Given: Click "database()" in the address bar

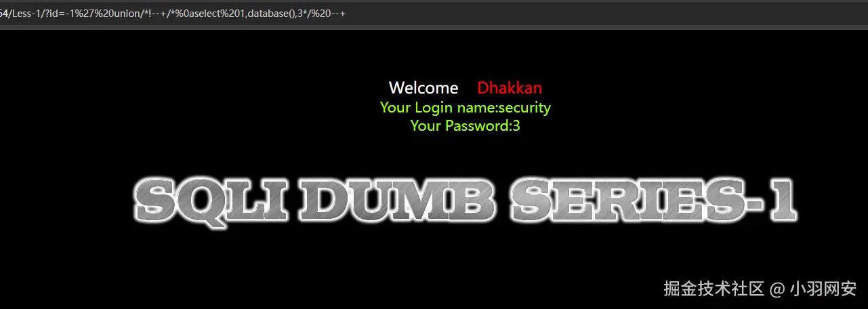Looking at the screenshot, I should click(x=271, y=14).
